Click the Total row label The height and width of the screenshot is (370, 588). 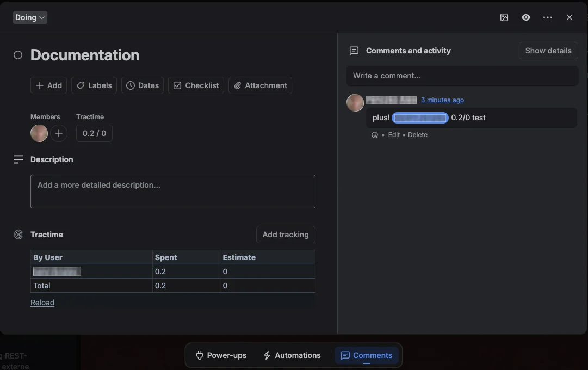tap(42, 286)
